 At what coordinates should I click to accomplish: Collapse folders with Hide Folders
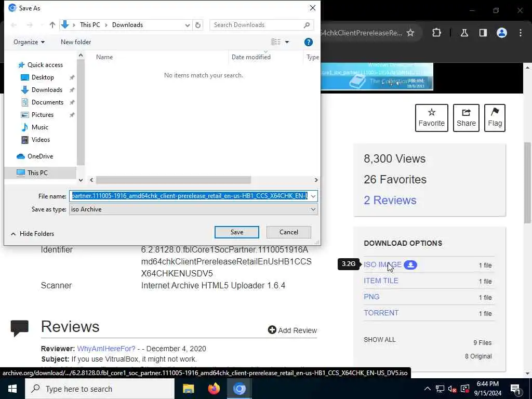pyautogui.click(x=33, y=234)
